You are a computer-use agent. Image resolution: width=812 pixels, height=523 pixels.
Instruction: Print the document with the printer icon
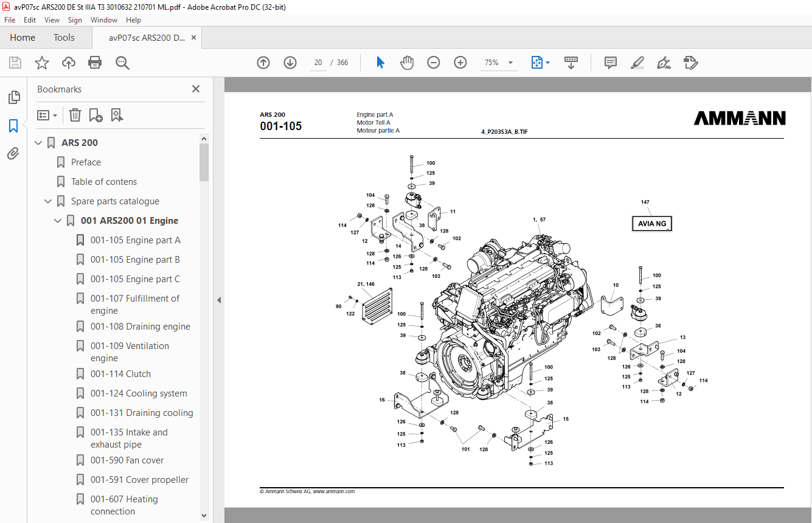(95, 63)
